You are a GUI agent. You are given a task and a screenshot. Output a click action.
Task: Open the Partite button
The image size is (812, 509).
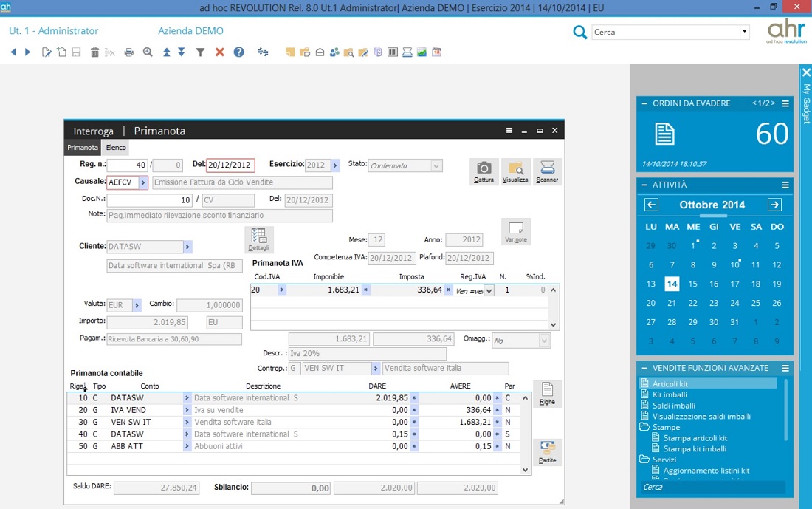547,451
